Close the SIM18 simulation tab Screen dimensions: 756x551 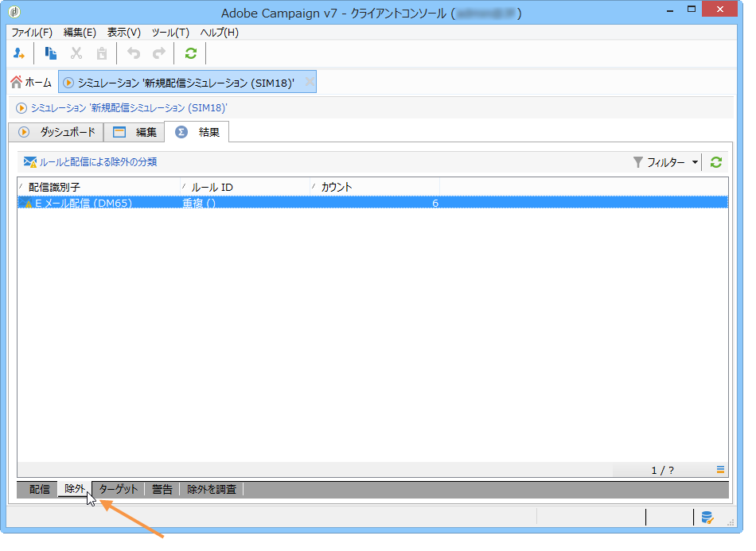click(x=310, y=82)
